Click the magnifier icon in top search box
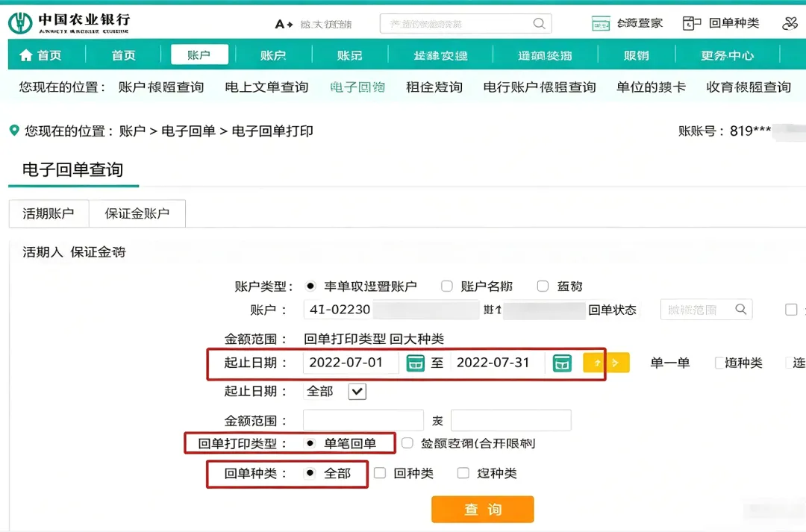806x532 pixels. tap(539, 24)
